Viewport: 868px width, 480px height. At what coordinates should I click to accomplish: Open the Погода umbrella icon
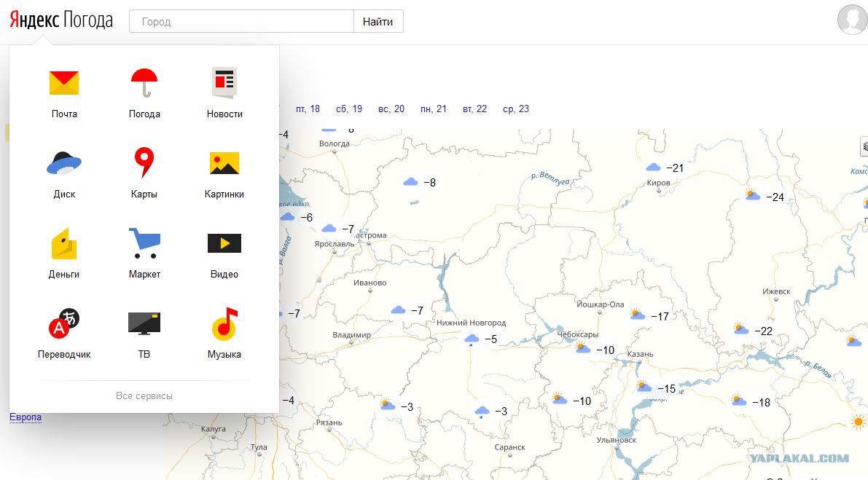(144, 83)
